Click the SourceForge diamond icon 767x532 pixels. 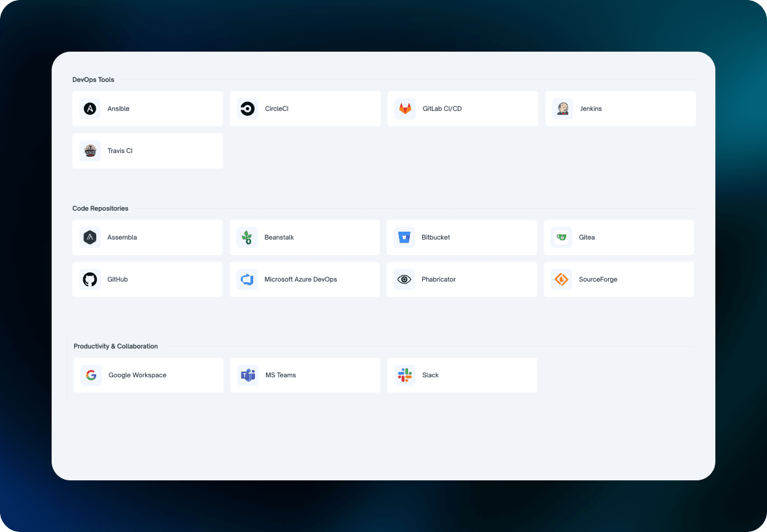click(561, 279)
